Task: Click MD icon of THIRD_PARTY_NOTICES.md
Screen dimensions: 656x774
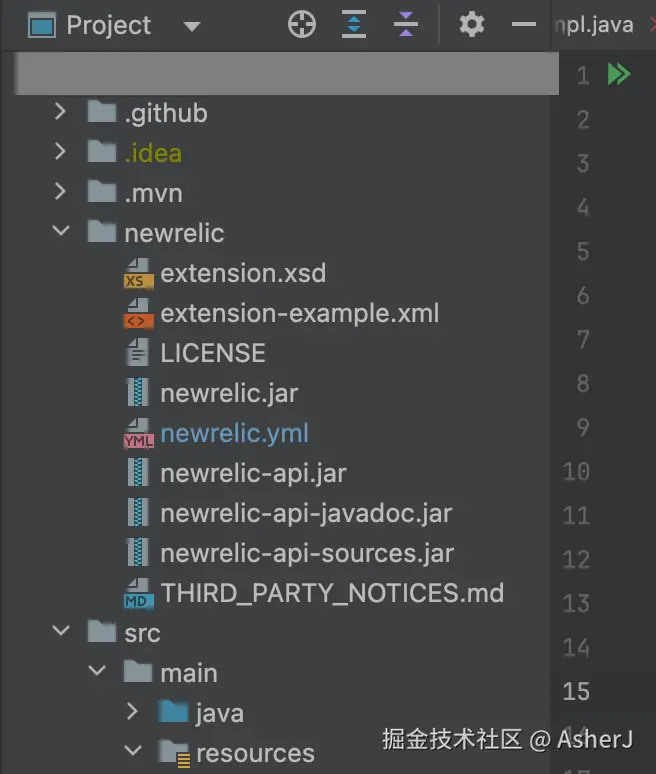Action: pos(138,594)
